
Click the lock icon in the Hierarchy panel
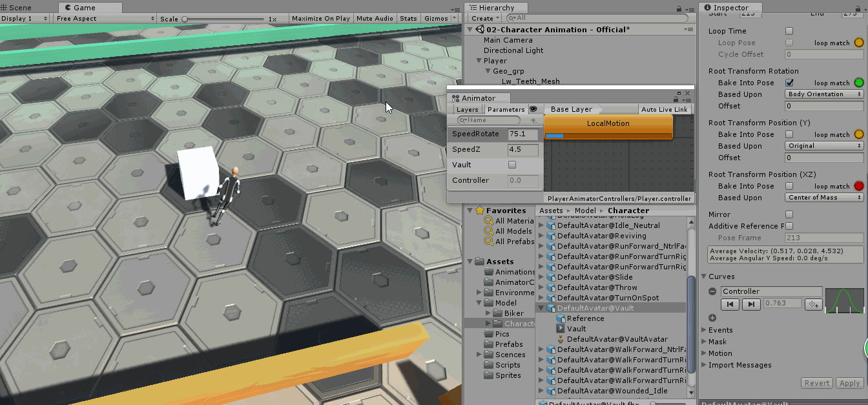click(x=679, y=8)
